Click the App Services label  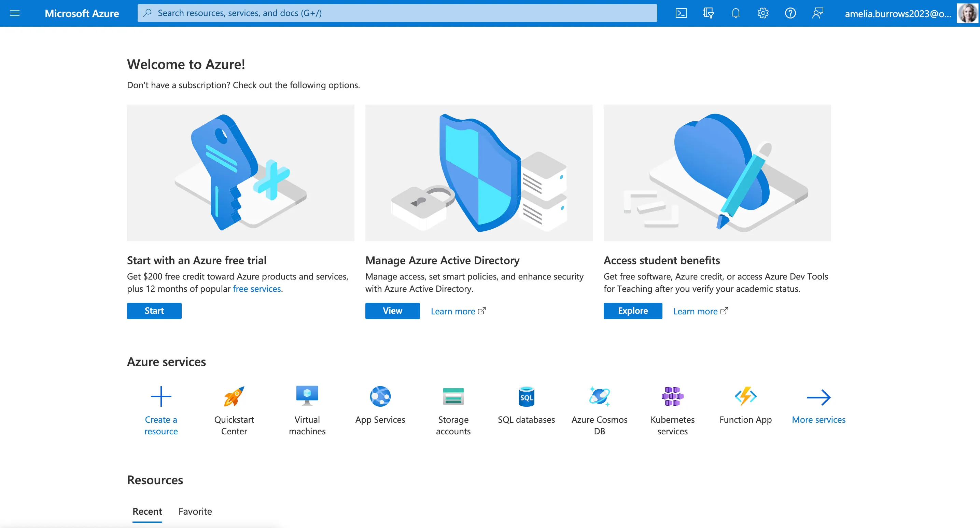click(x=380, y=420)
